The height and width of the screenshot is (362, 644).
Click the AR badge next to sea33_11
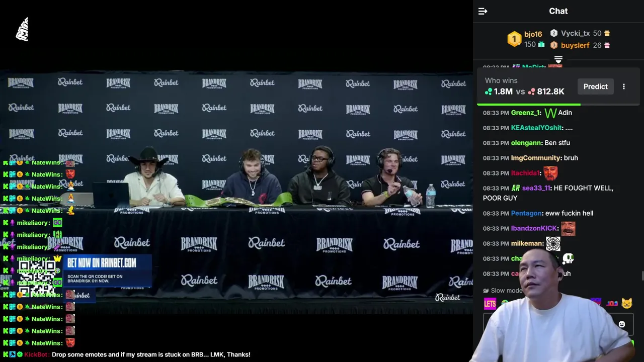pos(516,188)
